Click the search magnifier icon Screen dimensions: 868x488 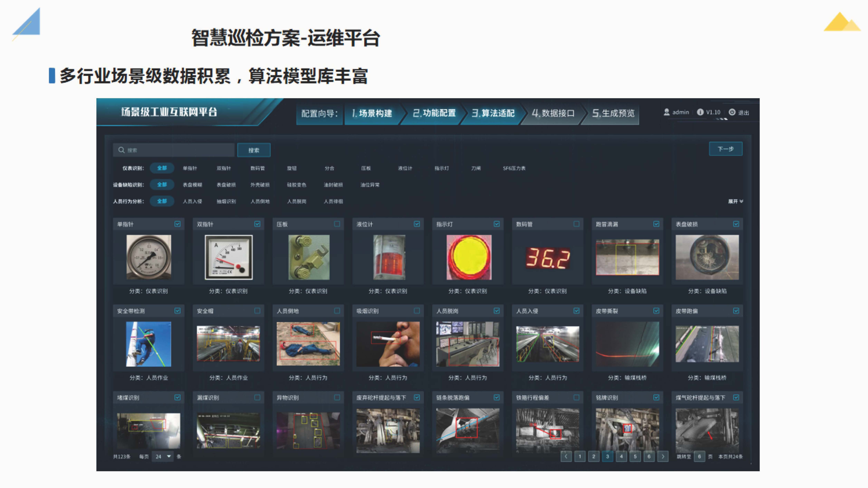[x=121, y=150]
